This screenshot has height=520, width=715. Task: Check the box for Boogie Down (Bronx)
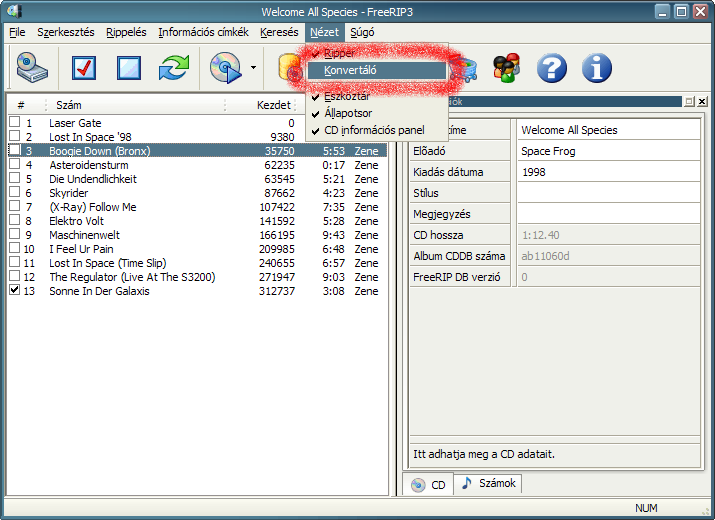[15, 150]
